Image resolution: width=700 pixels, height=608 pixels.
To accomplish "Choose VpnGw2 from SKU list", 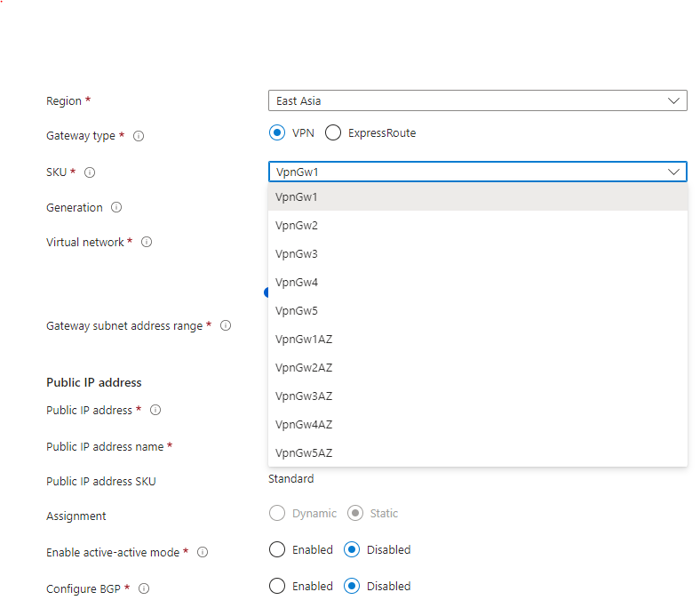I will (x=297, y=226).
